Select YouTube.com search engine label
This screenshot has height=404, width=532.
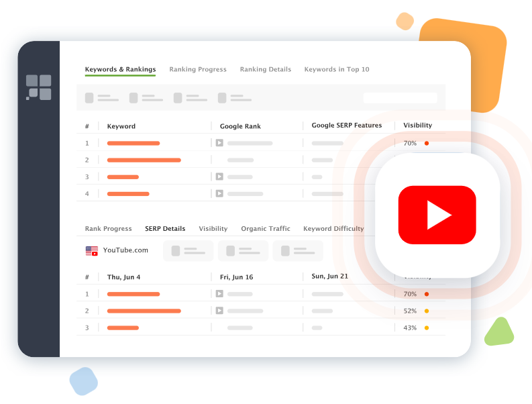(125, 250)
